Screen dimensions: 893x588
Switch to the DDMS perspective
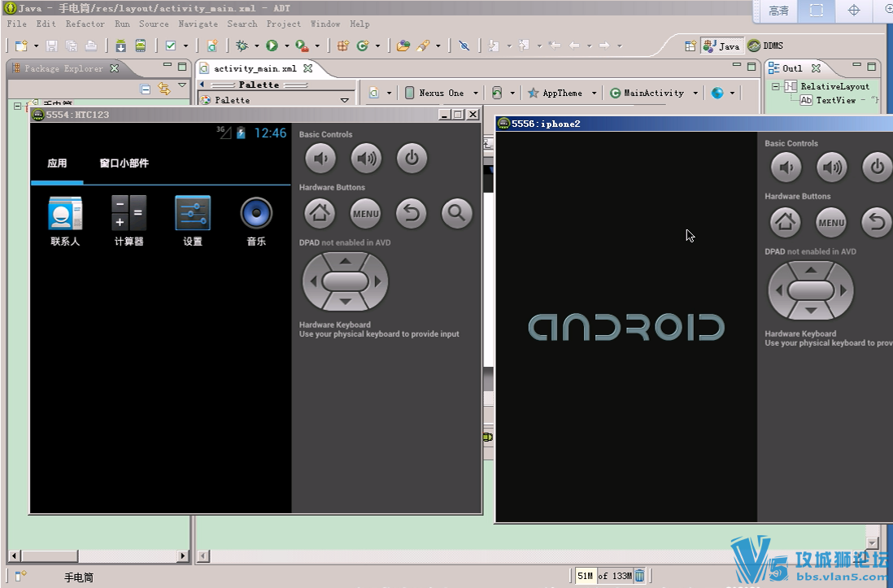pos(766,46)
